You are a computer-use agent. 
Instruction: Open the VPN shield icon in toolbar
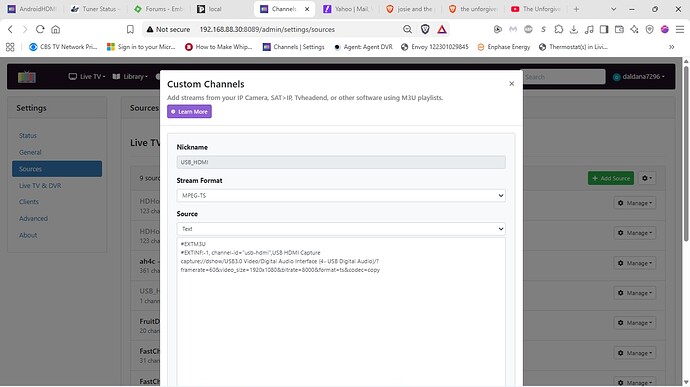coord(650,29)
